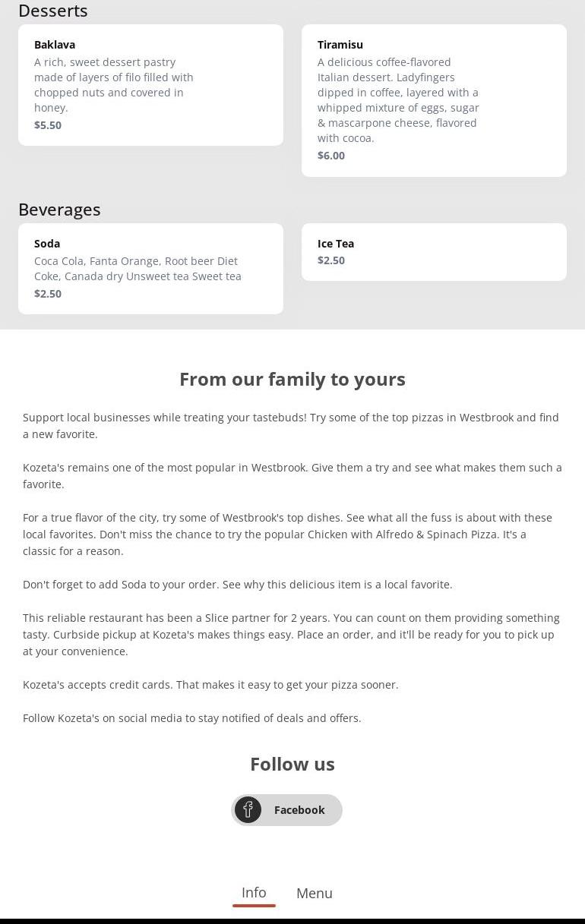Add Ice Tea by clicking its title
Viewport: 585px width, 924px height.
click(x=336, y=244)
